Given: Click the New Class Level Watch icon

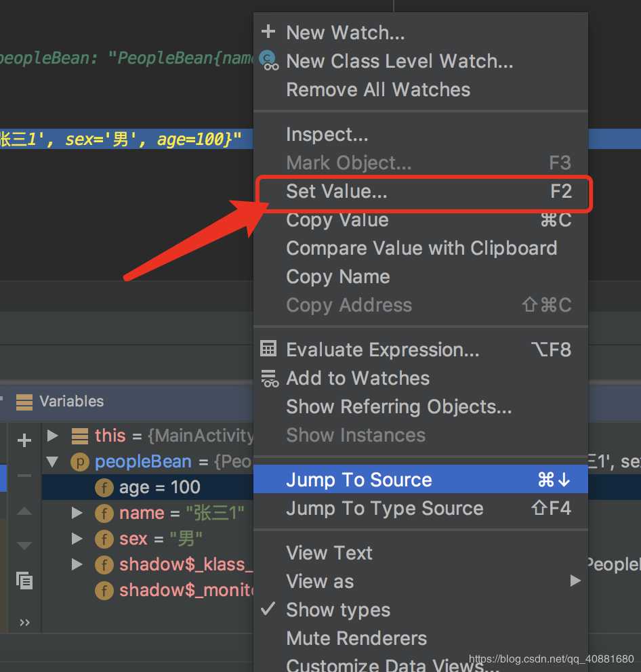Looking at the screenshot, I should tap(270, 60).
